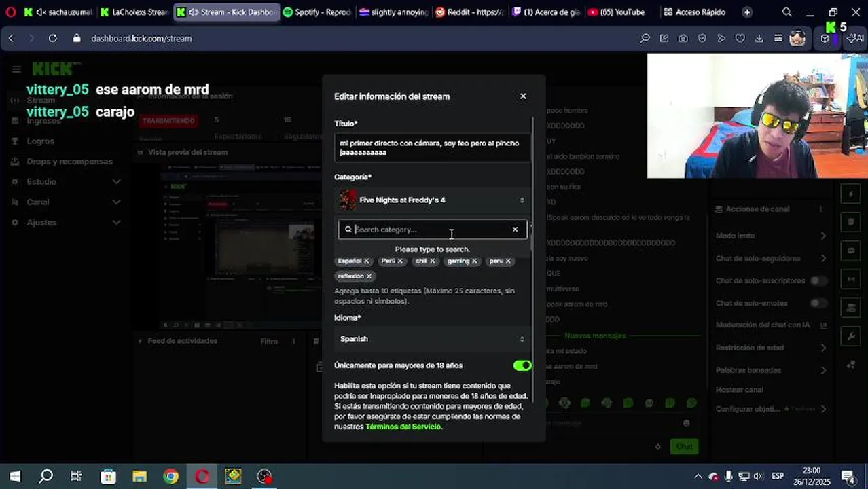Reload the dashboard page
Screen dimensions: 868x489
(52, 39)
